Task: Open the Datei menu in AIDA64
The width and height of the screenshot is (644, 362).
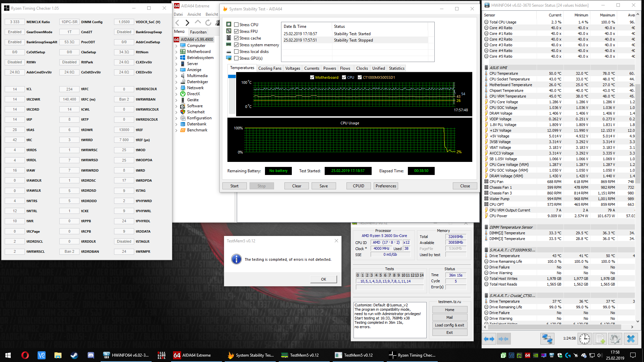Action: point(178,14)
